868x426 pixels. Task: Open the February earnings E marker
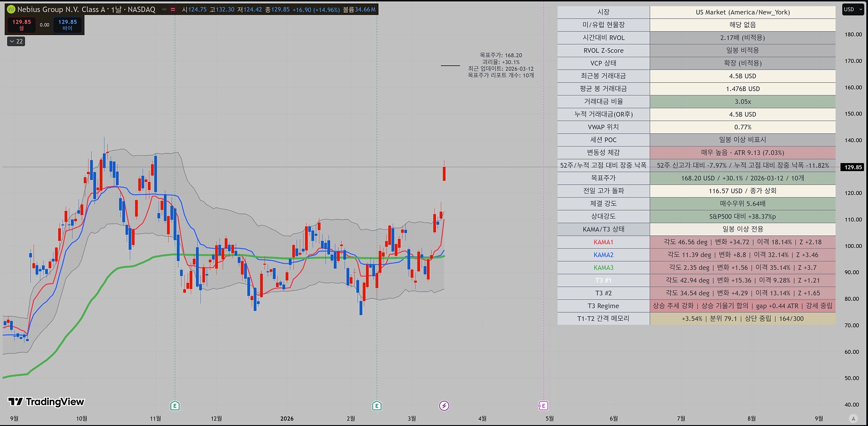(x=377, y=406)
